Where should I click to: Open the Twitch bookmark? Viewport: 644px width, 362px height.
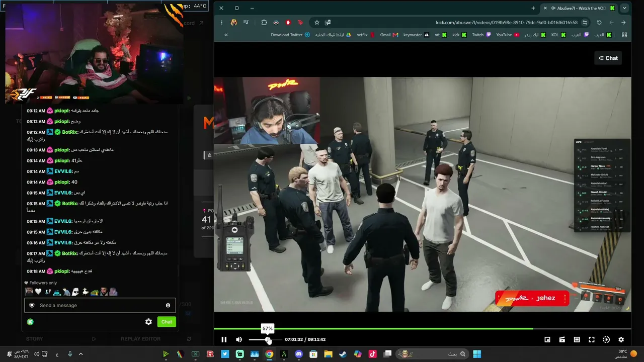click(x=481, y=35)
